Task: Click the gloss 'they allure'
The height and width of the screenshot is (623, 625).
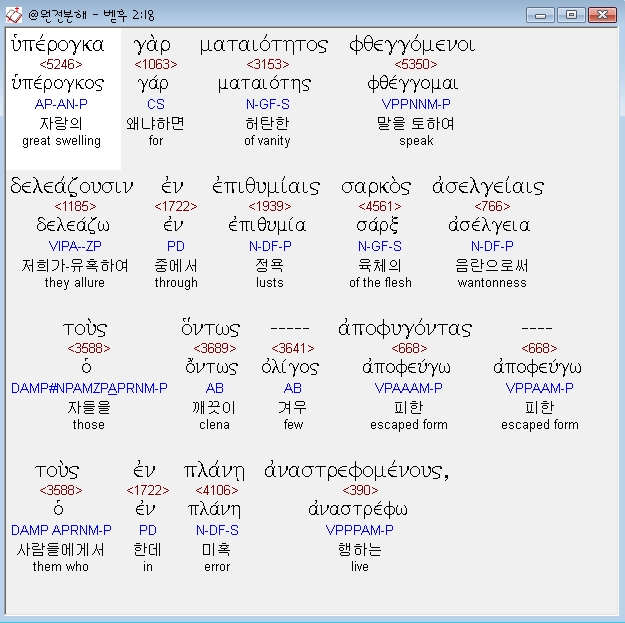Action: point(75,283)
